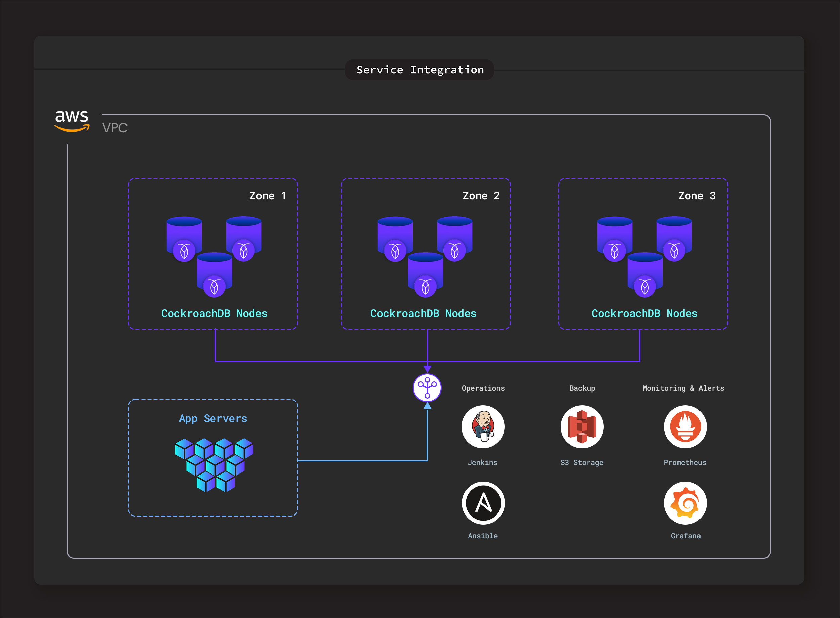Click the Jenkins logo icon

[483, 427]
